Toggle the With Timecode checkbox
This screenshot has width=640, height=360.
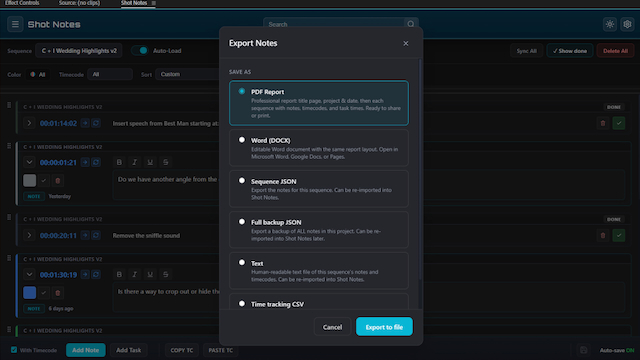pos(14,350)
